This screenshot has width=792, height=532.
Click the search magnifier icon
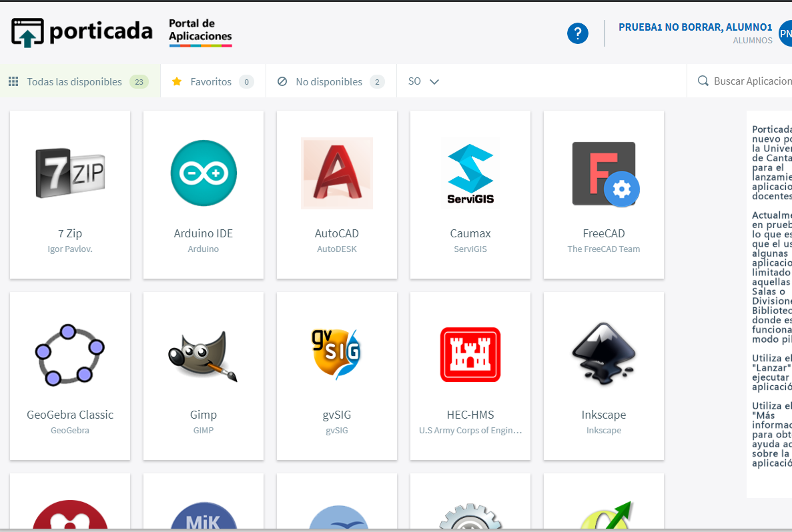point(703,81)
